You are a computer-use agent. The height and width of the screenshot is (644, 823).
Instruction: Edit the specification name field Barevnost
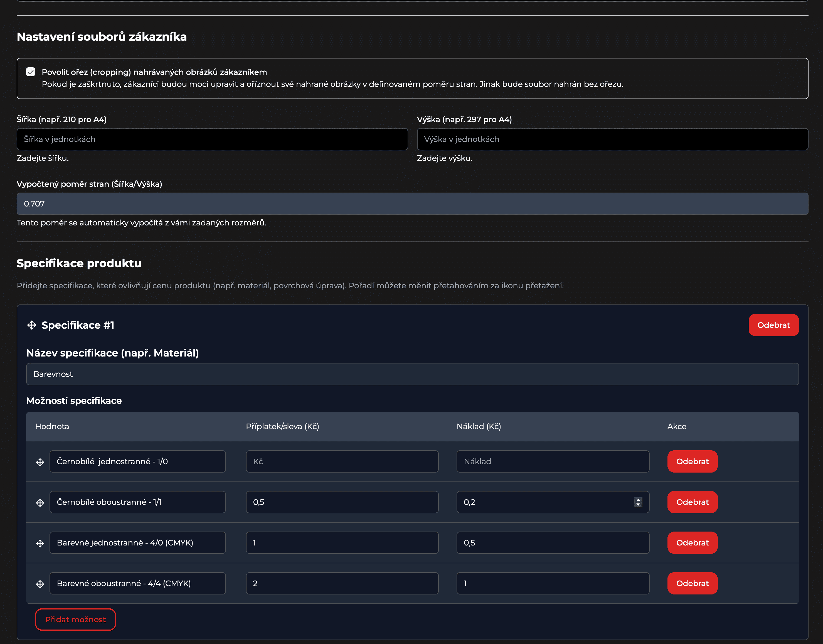[412, 374]
